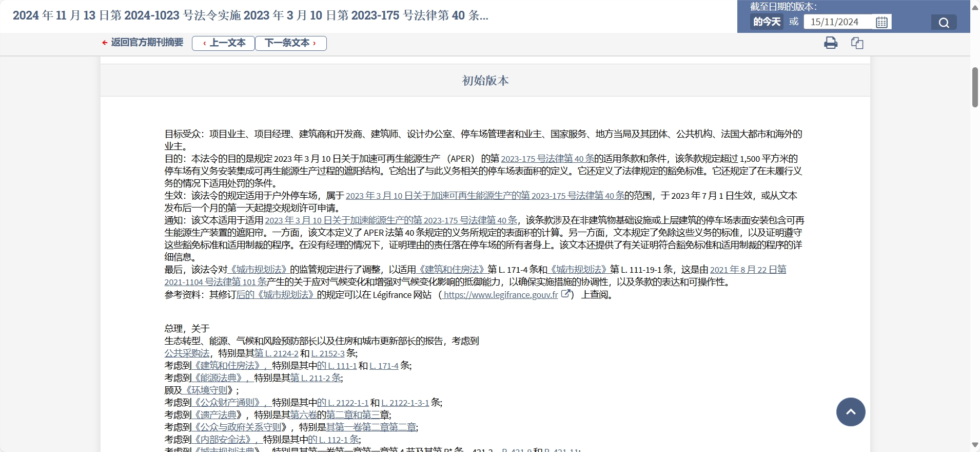
Task: Go to previous text 上一文本
Action: 224,43
